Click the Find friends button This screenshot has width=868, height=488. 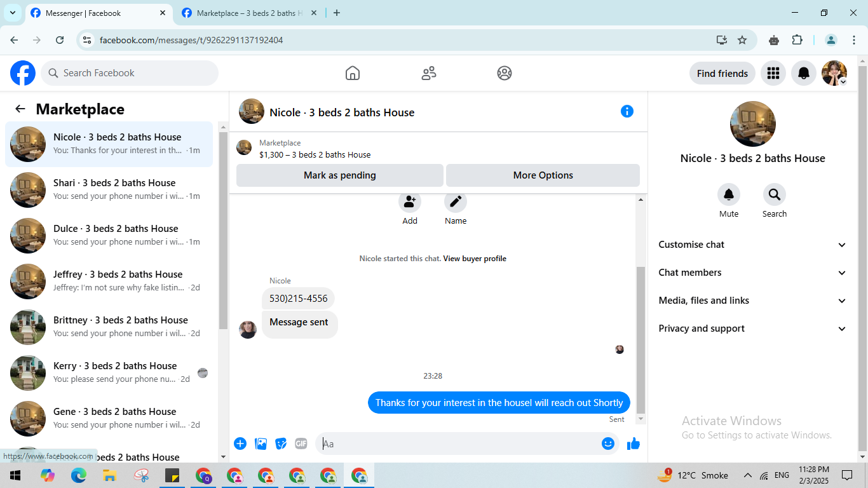click(x=722, y=73)
